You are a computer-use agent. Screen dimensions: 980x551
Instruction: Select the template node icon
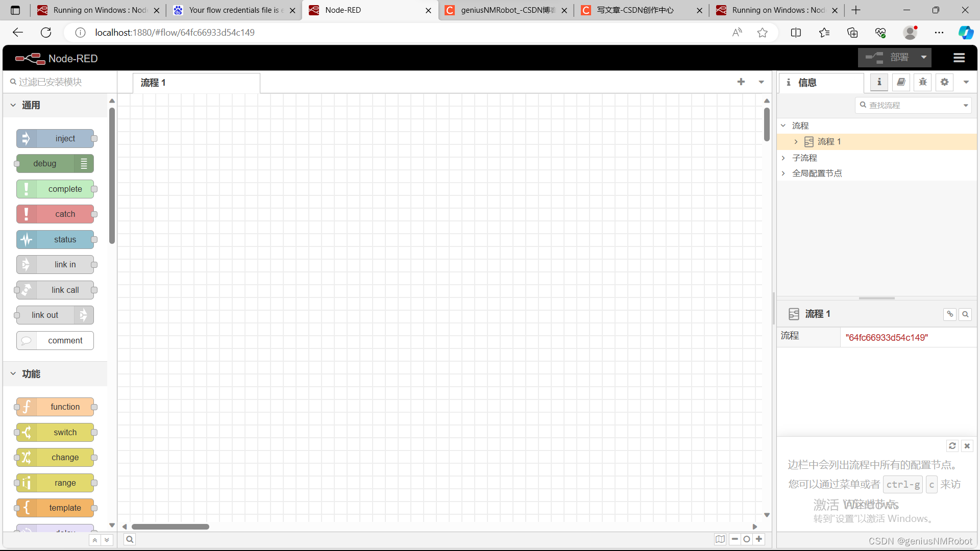pos(26,508)
